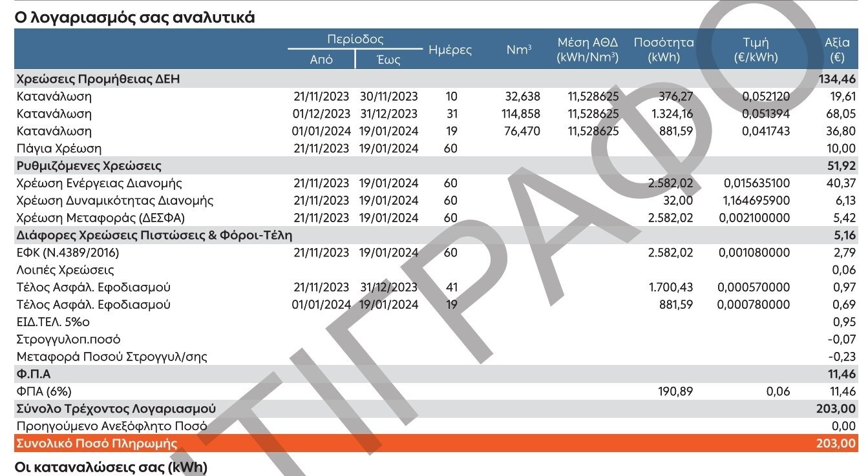This screenshot has height=476, width=868.
Task: Click 'Χρέωση Ενέργειας Διανομής' label
Action: point(99,183)
